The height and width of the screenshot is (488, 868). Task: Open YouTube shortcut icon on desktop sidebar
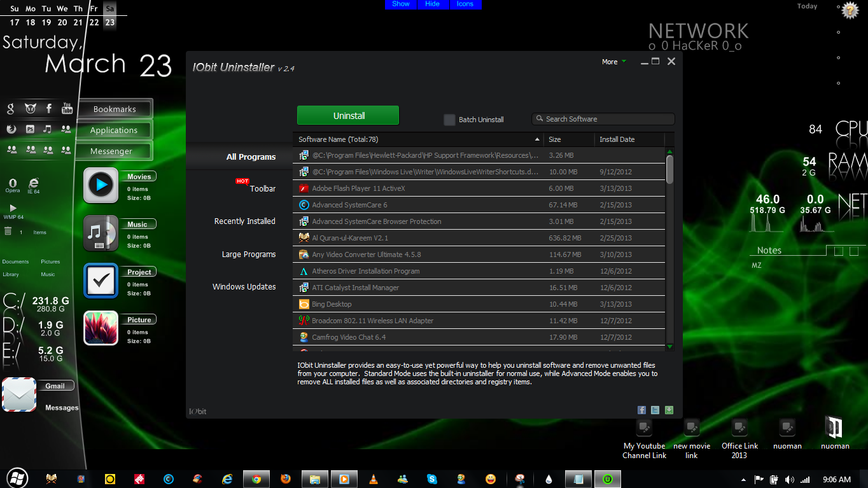coord(67,108)
